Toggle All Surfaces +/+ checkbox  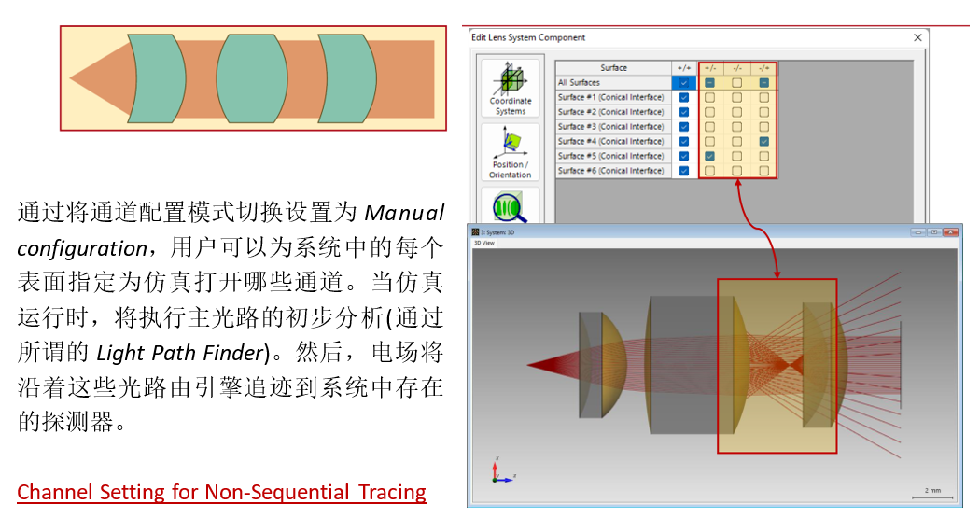684,82
